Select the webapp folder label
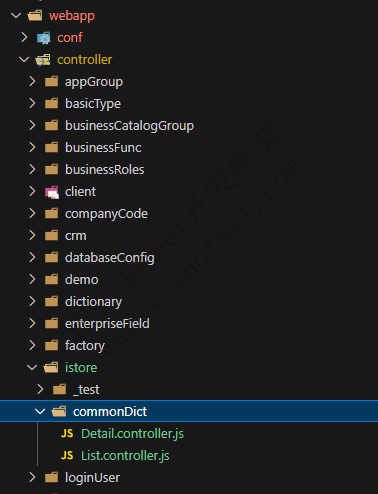The image size is (378, 494). 72,16
